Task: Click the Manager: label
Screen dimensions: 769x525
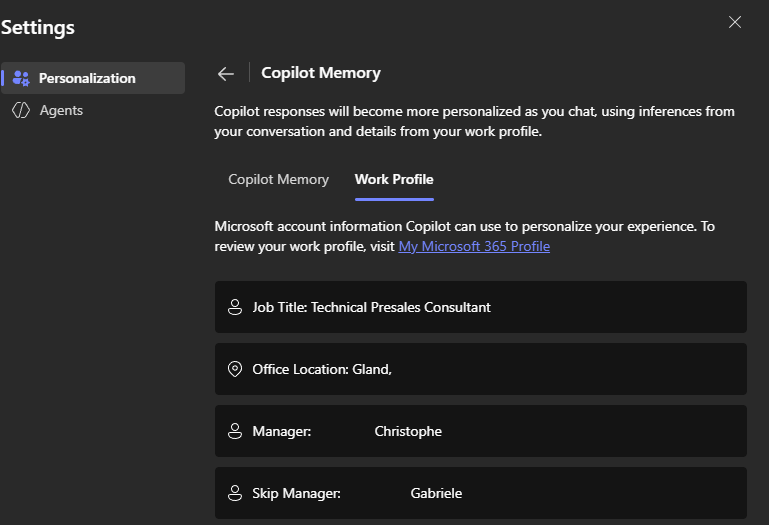Action: tap(282, 431)
